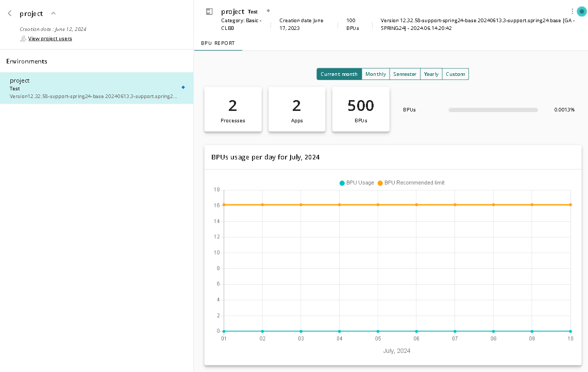The width and height of the screenshot is (588, 372).
Task: Collapse the project details using the up chevron
Action: pyautogui.click(x=53, y=13)
